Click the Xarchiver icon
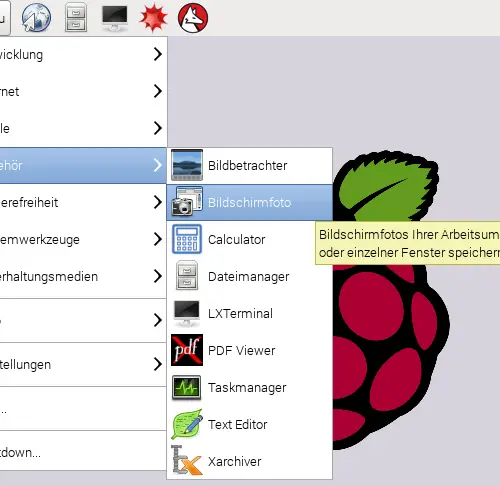 [187, 460]
